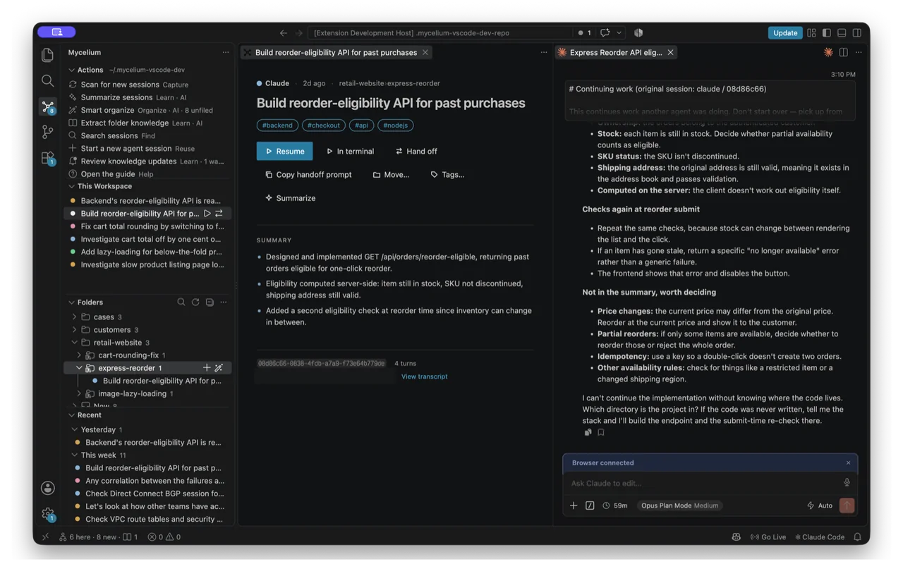Screen dimensions: 903x588
Task: Open the View transcript link
Action: pos(424,376)
